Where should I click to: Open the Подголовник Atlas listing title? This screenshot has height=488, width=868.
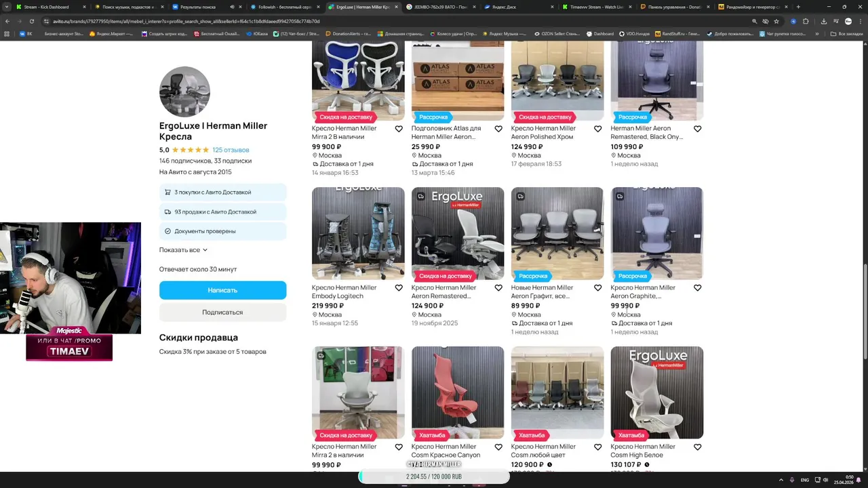click(446, 132)
